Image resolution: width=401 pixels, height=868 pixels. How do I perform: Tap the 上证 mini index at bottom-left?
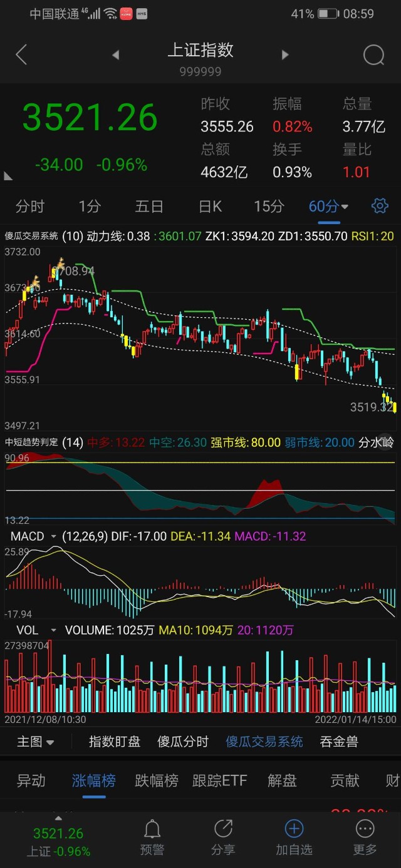coord(58,840)
